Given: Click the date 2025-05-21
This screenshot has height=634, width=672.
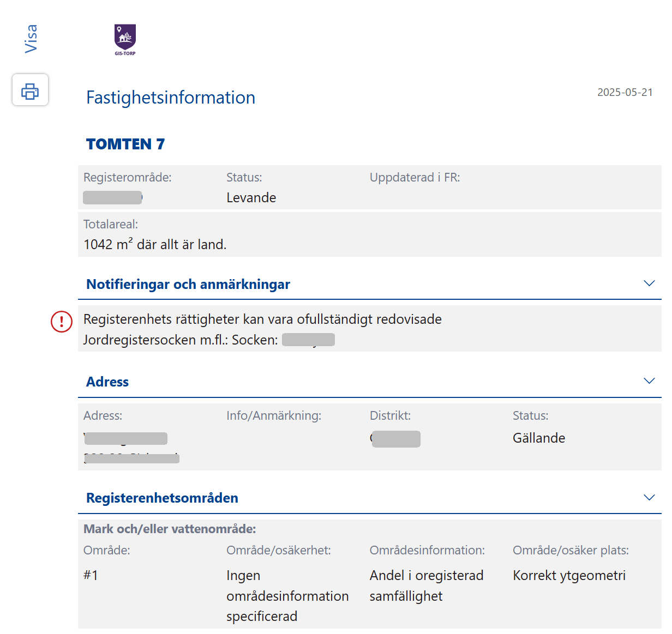Looking at the screenshot, I should (625, 92).
